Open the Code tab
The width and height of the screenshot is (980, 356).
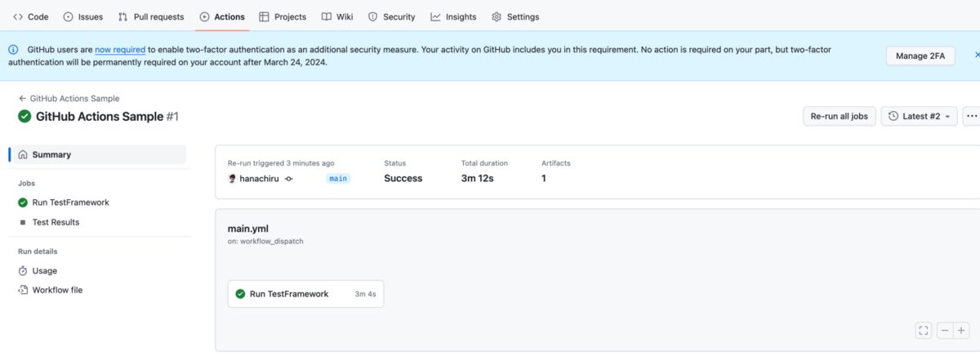click(x=31, y=16)
